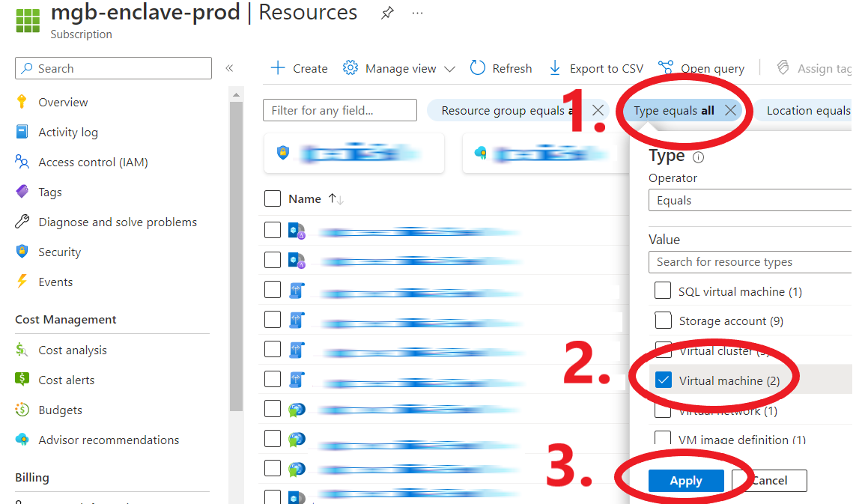Collapse the sidebar using the double chevron
862x504 pixels.
[229, 68]
